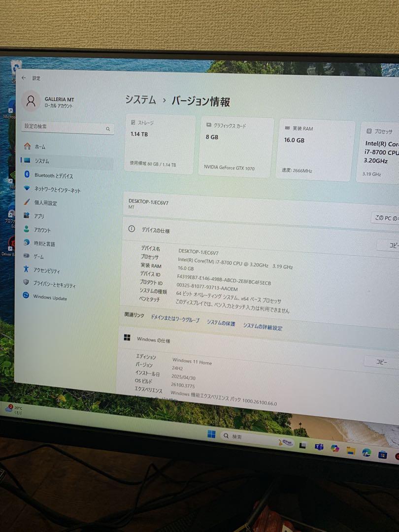Open Microsoft Store from the taskbar
399x532 pixels.
[x=383, y=454]
